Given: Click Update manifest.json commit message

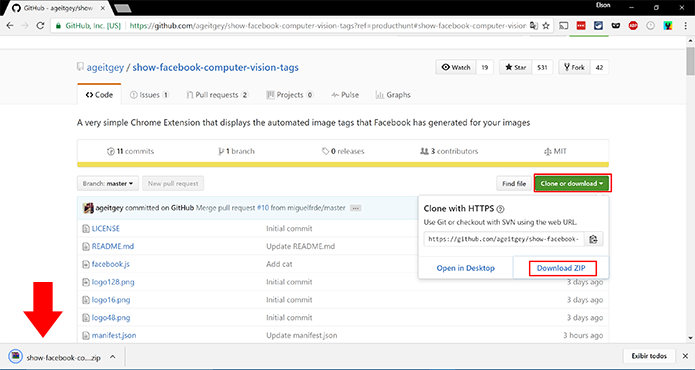Looking at the screenshot, I should (x=301, y=335).
